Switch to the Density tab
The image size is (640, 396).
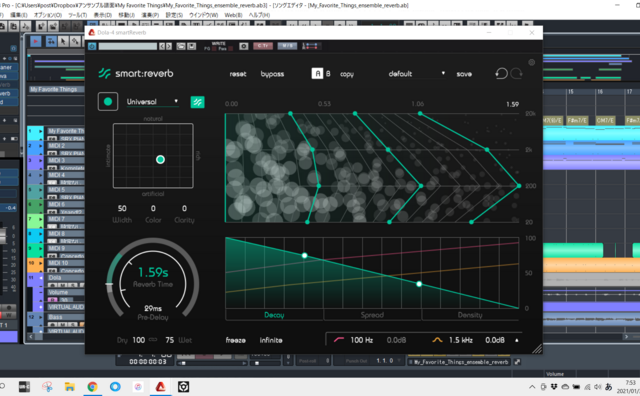point(470,315)
